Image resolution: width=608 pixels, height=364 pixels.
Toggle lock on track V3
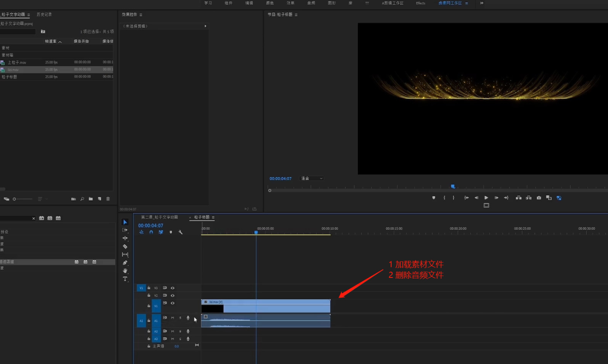point(149,288)
